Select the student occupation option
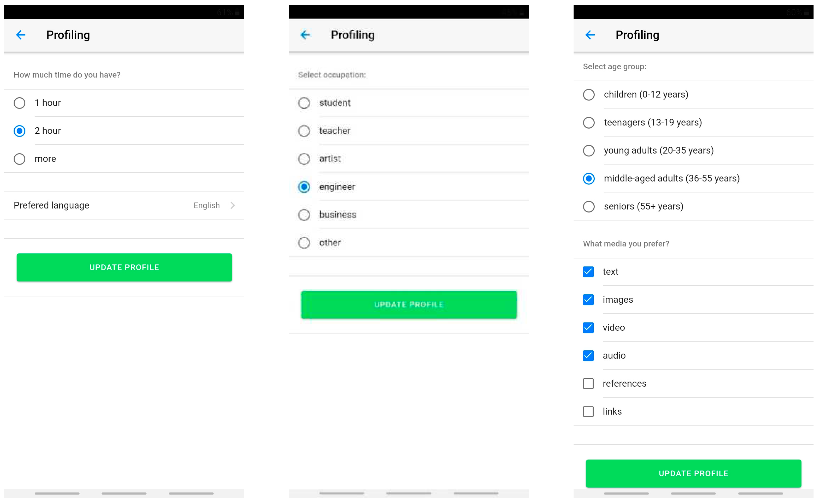 tap(304, 102)
